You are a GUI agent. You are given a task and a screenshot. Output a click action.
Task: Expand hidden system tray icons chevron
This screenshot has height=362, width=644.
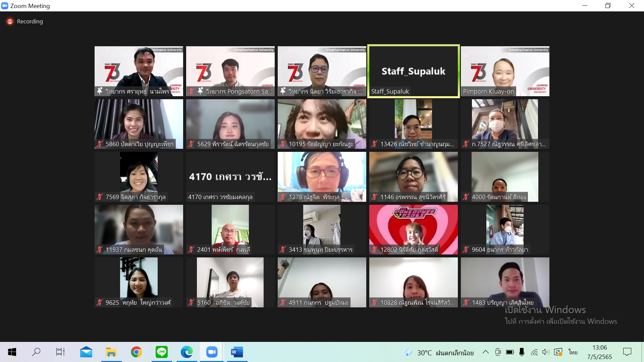pyautogui.click(x=485, y=352)
